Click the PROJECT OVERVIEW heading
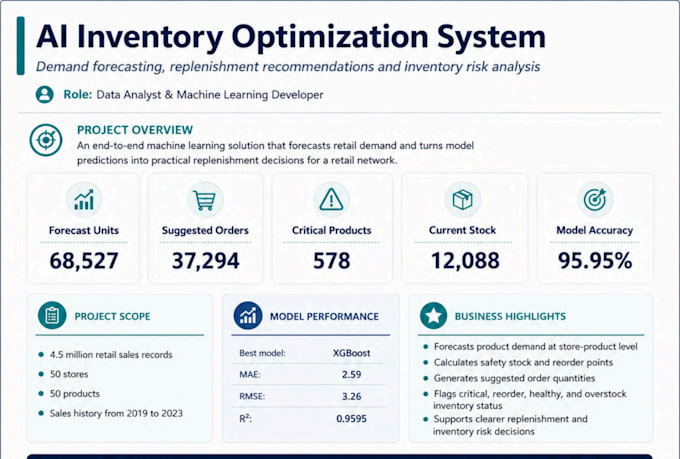This screenshot has width=680, height=459. [135, 130]
